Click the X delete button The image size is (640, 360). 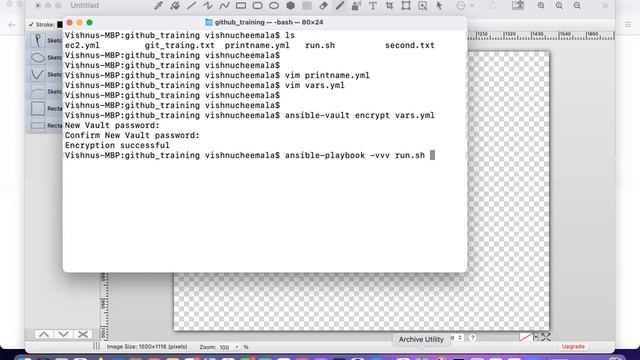(83, 335)
